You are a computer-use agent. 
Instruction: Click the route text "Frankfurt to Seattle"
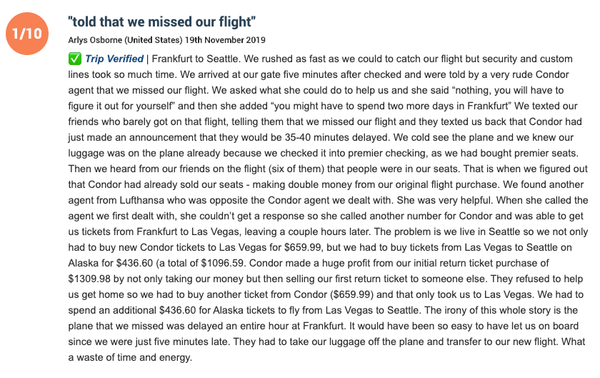tap(195, 59)
